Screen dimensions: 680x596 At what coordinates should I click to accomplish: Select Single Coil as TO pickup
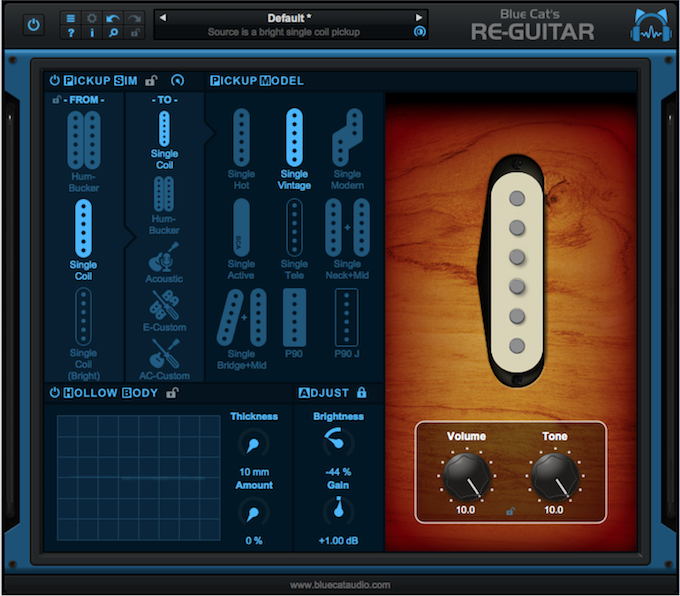164,140
